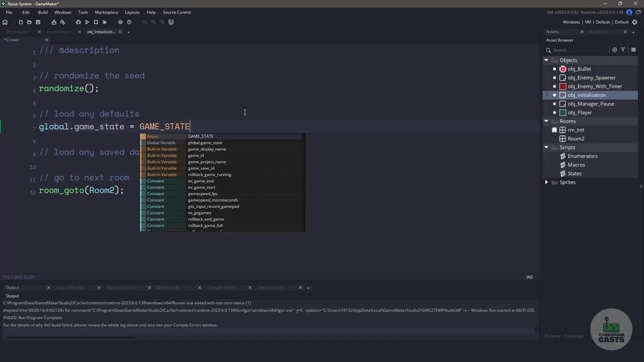Save the project with disk icon

[38, 22]
